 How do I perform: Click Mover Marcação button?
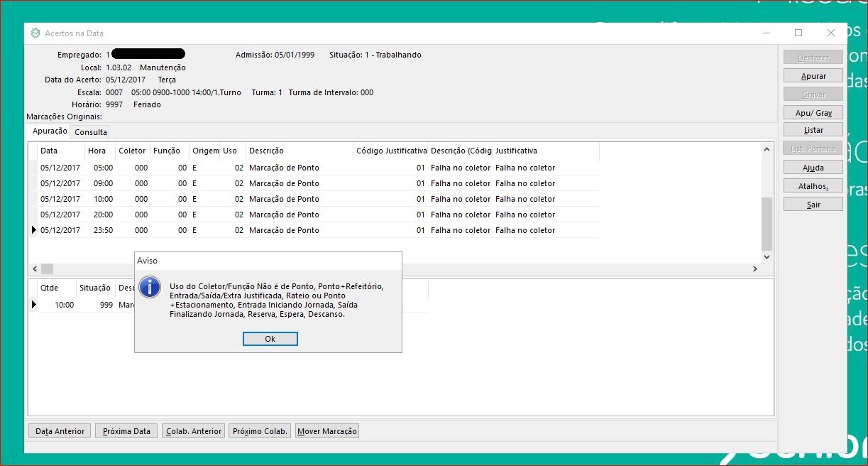point(327,431)
